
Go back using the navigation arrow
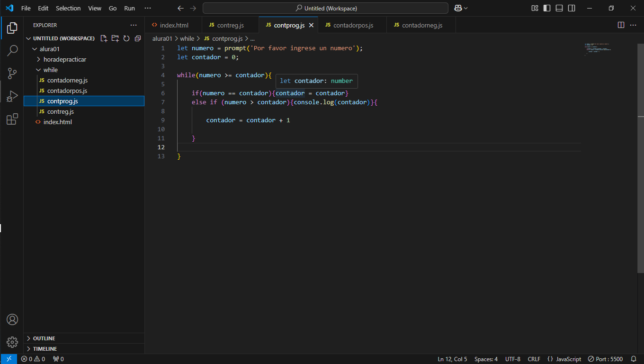click(x=180, y=8)
